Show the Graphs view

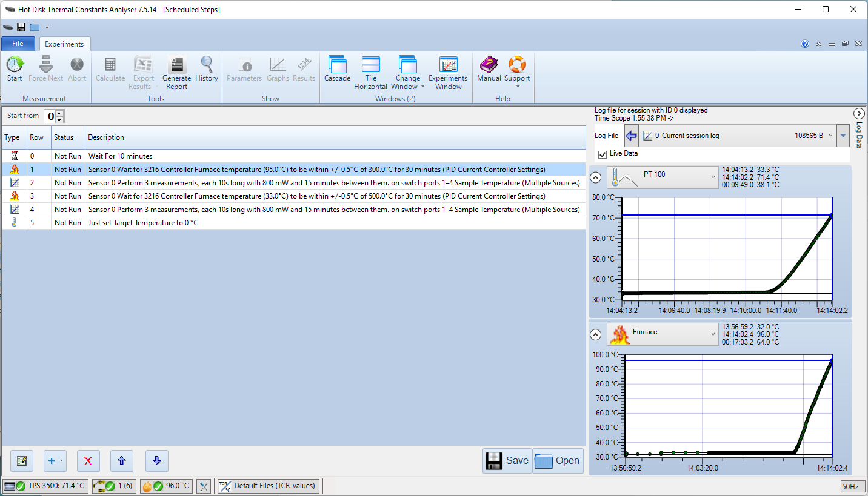[x=278, y=68]
